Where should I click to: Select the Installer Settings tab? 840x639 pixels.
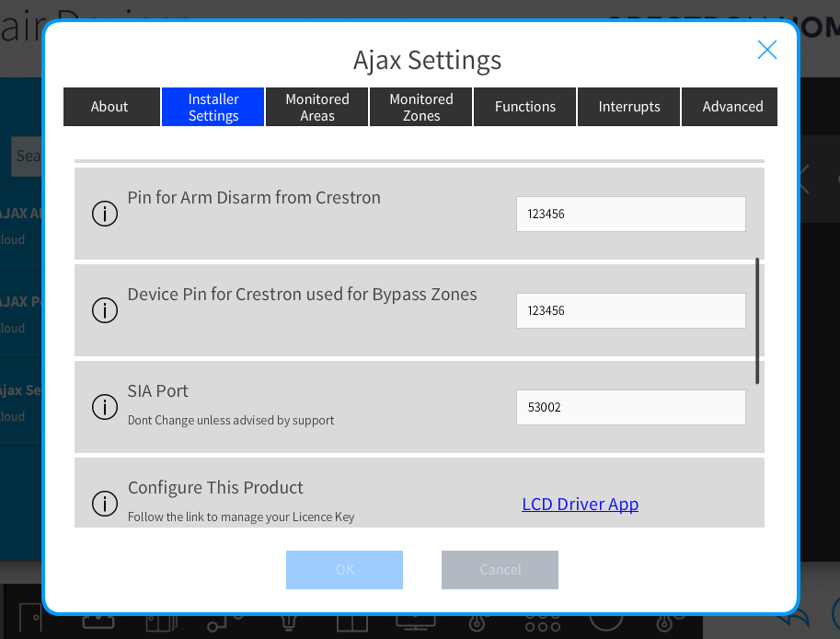click(x=213, y=107)
